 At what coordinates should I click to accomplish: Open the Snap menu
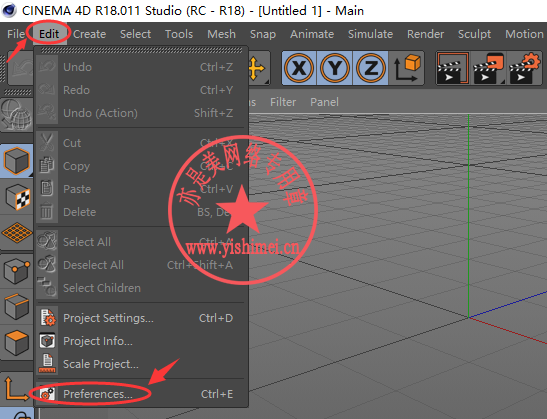(x=263, y=34)
